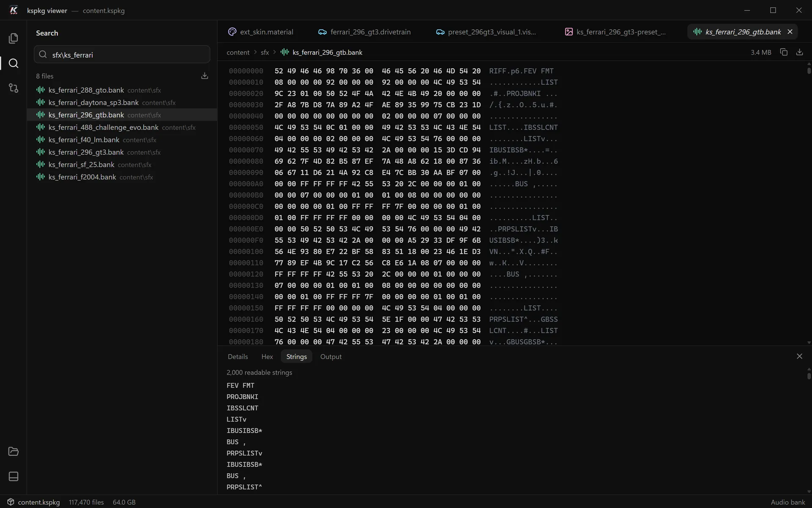Open ks_ferrari_daytona_sp3.bank search result
The height and width of the screenshot is (508, 812).
pyautogui.click(x=122, y=102)
